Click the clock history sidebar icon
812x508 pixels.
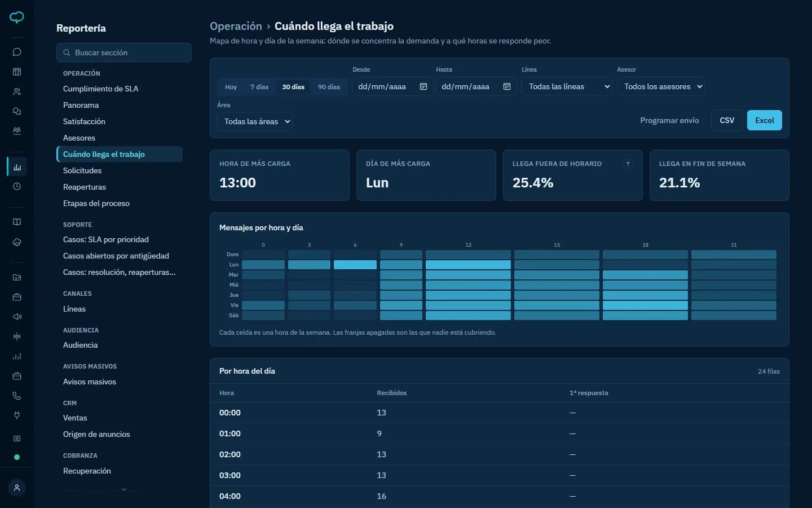tap(17, 186)
